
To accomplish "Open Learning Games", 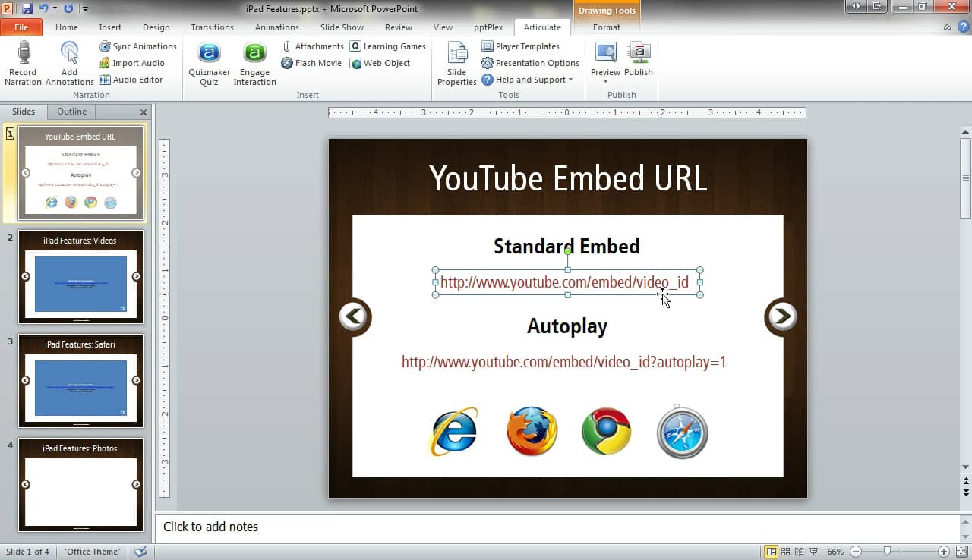I will pos(387,46).
